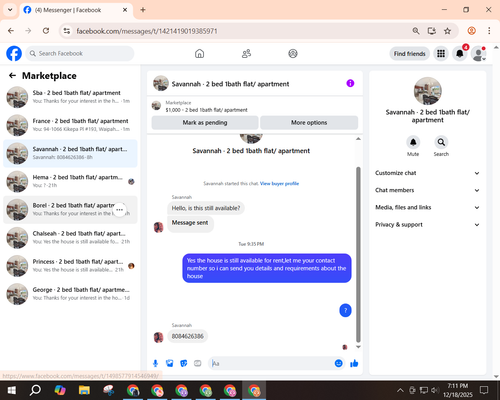
Task: Expand Privacy & support section
Action: (428, 225)
